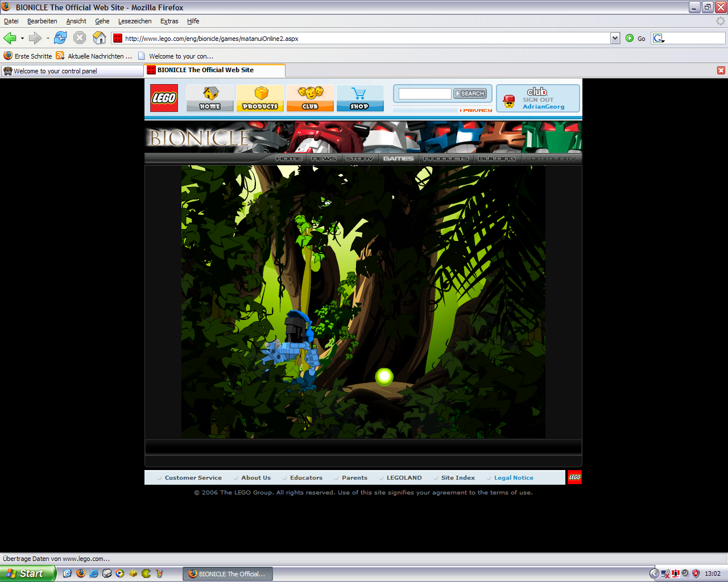Viewport: 728px width, 582px height.
Task: Open the Bionicle GAMES section
Action: click(398, 159)
